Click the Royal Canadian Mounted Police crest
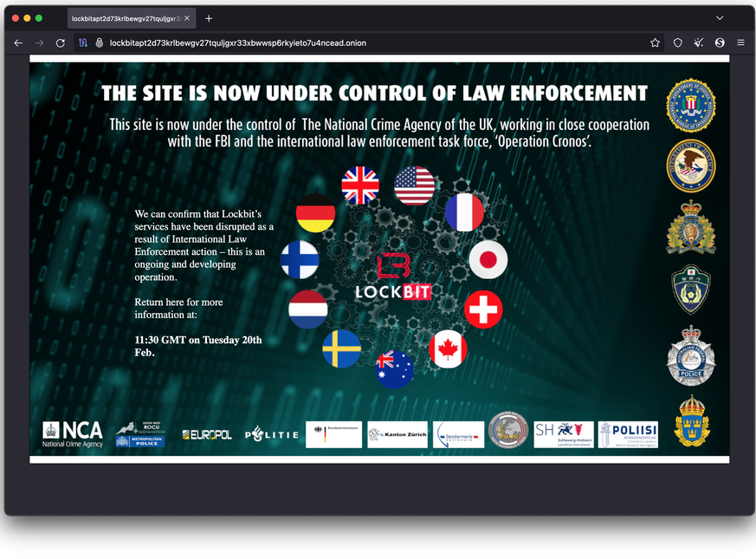 coord(691,227)
